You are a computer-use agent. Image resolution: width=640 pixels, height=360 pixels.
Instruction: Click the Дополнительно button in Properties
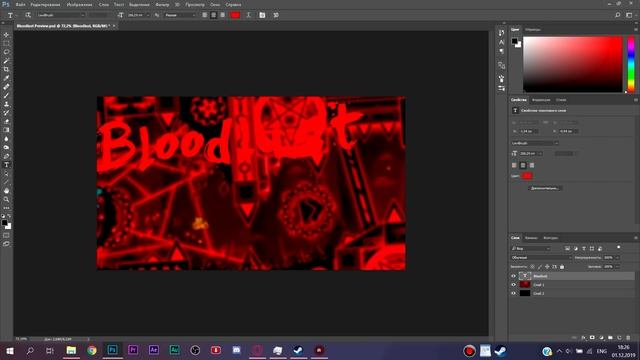[x=546, y=188]
